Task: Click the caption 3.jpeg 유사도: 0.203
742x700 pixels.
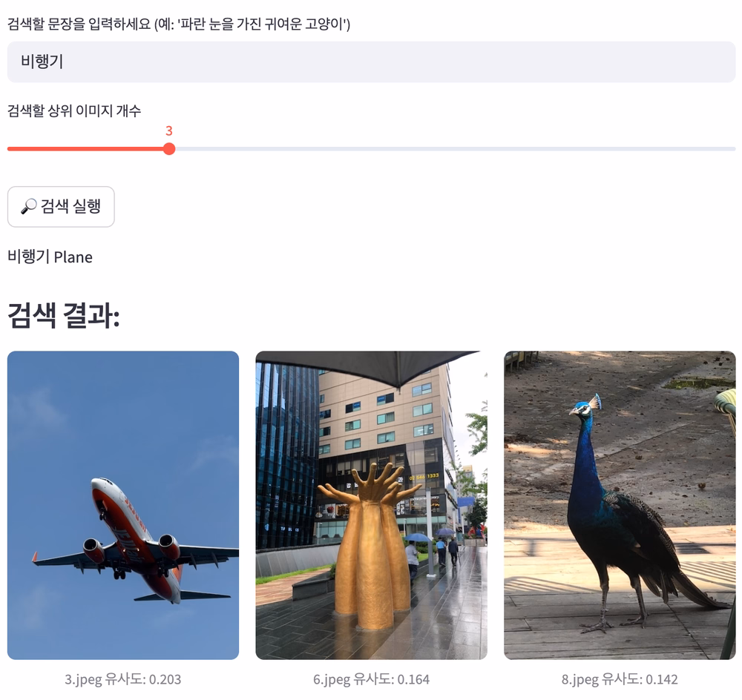Action: 123,680
